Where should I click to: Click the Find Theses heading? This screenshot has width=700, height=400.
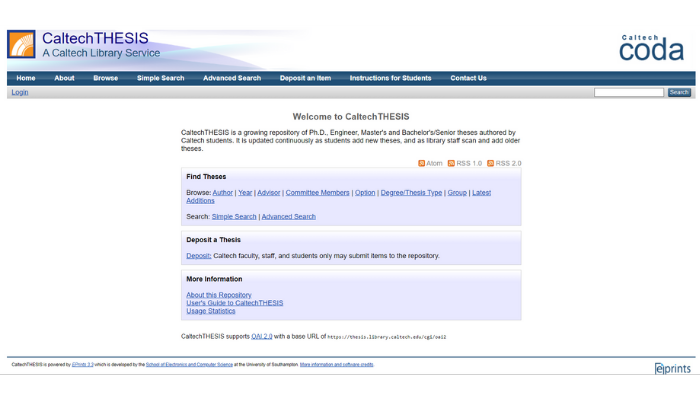click(206, 177)
